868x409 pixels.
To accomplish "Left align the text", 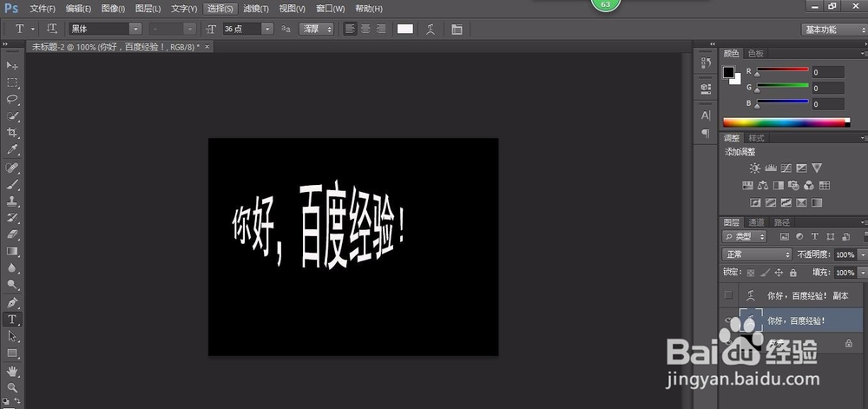I will click(350, 29).
